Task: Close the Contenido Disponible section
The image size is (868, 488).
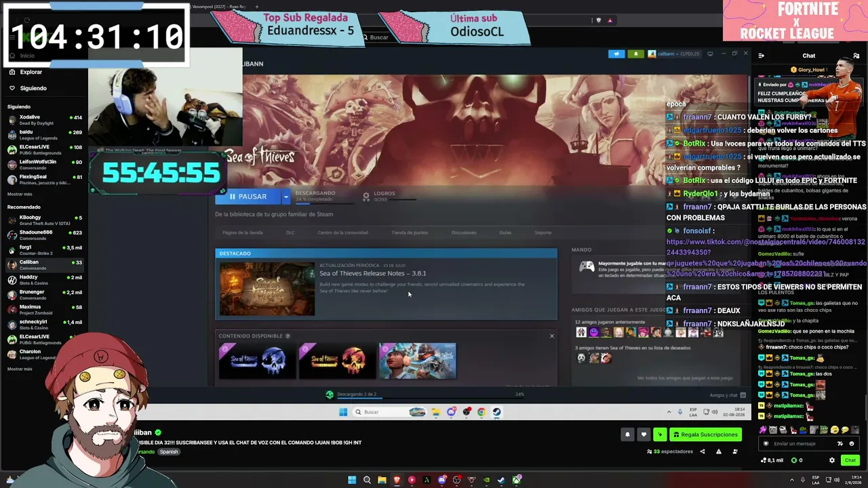Action: pyautogui.click(x=552, y=335)
